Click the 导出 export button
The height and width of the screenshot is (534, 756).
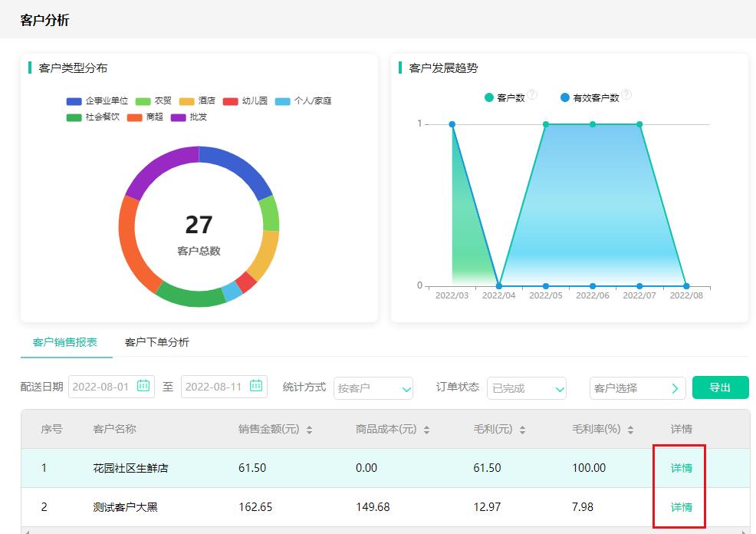click(720, 387)
